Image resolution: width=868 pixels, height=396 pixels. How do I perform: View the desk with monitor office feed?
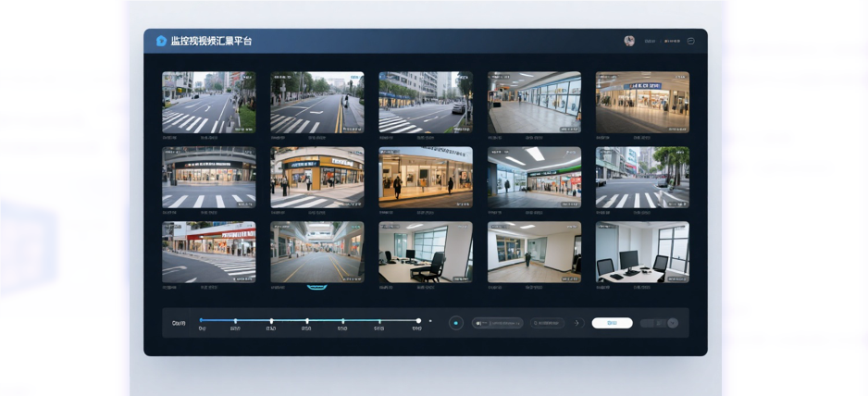pyautogui.click(x=641, y=251)
